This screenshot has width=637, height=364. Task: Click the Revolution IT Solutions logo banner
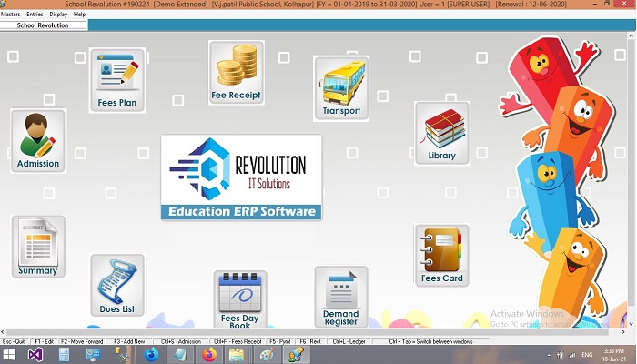pos(241,178)
